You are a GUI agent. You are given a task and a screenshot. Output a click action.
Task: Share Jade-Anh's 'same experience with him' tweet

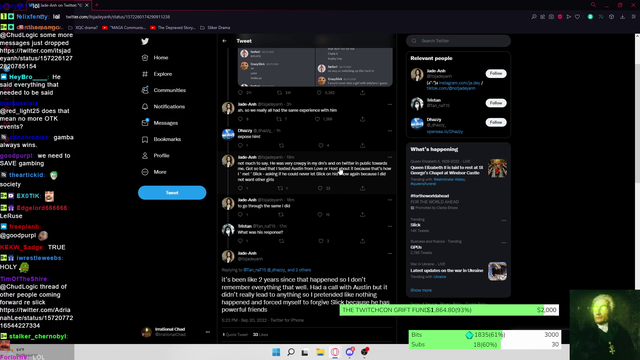(x=362, y=119)
